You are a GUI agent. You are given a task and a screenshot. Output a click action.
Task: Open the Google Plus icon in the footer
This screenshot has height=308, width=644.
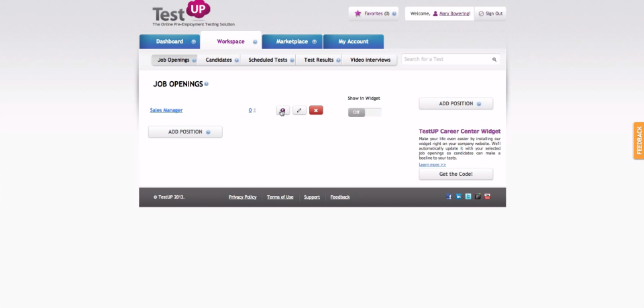pos(478,197)
